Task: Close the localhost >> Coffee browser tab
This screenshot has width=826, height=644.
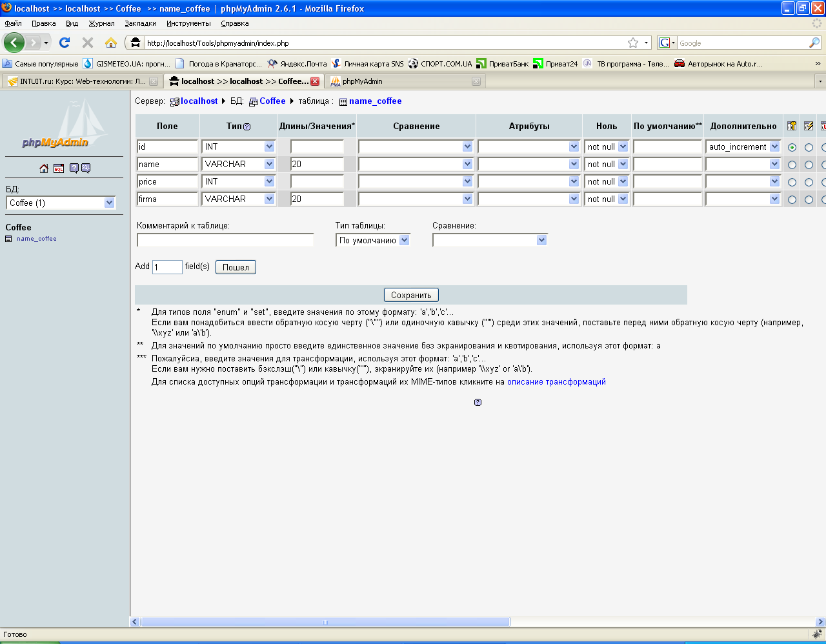Action: (x=315, y=81)
